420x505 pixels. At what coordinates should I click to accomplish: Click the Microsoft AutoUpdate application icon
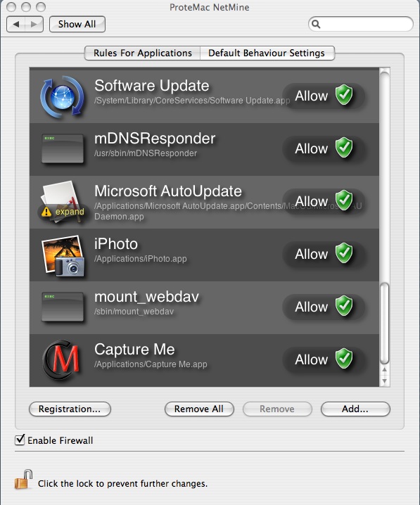(62, 202)
